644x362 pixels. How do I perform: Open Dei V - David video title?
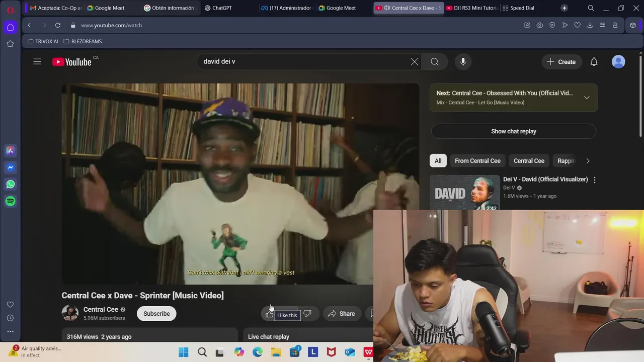click(x=545, y=179)
